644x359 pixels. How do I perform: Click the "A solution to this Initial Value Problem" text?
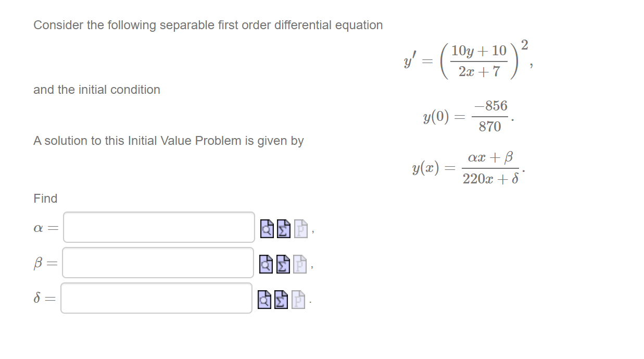(168, 141)
